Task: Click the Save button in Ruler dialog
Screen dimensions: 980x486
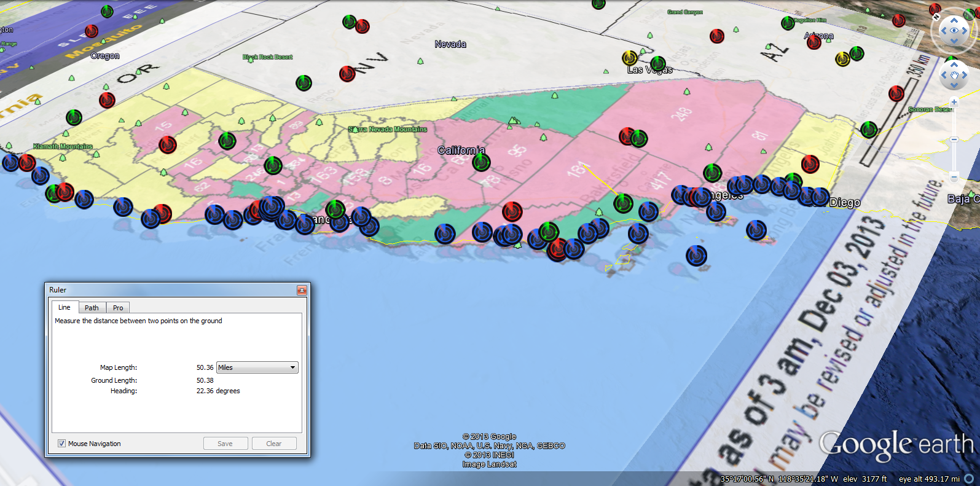Action: (225, 444)
